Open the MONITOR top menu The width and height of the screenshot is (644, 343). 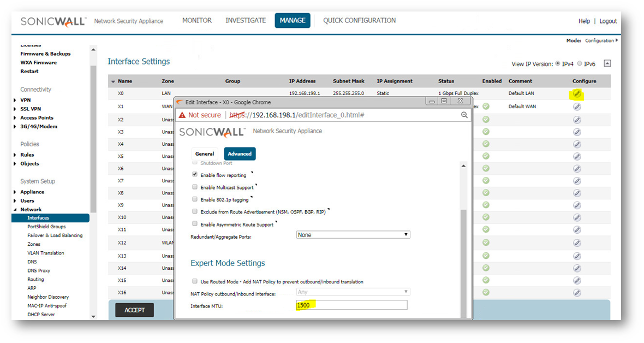pyautogui.click(x=196, y=21)
